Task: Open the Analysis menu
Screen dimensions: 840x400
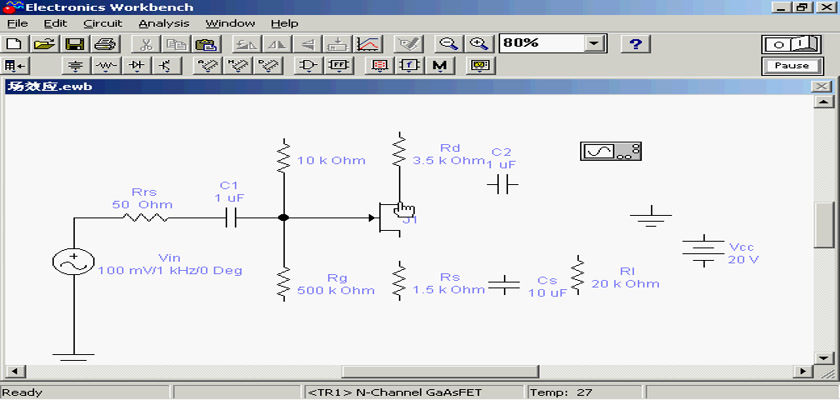Action: point(163,22)
